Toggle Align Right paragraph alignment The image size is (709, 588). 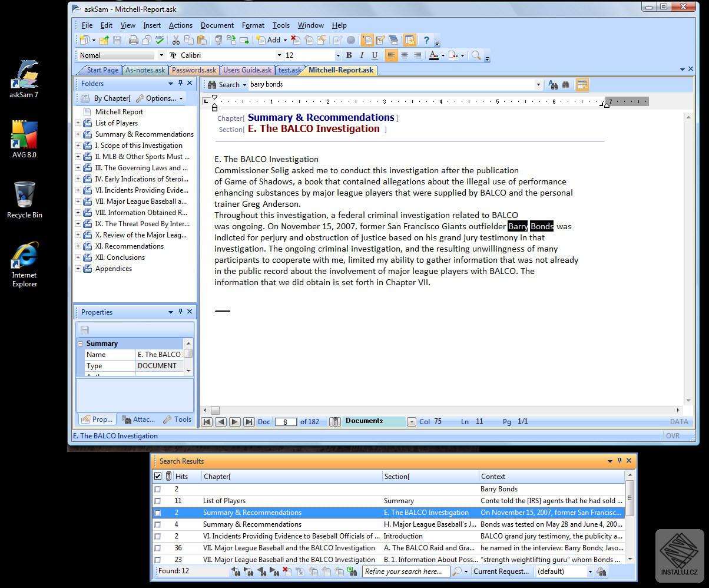point(418,55)
